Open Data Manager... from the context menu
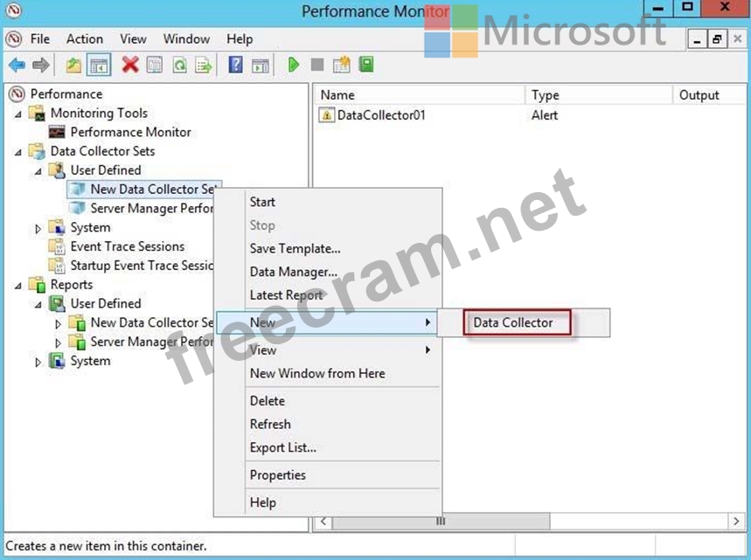The height and width of the screenshot is (560, 751). point(328,272)
